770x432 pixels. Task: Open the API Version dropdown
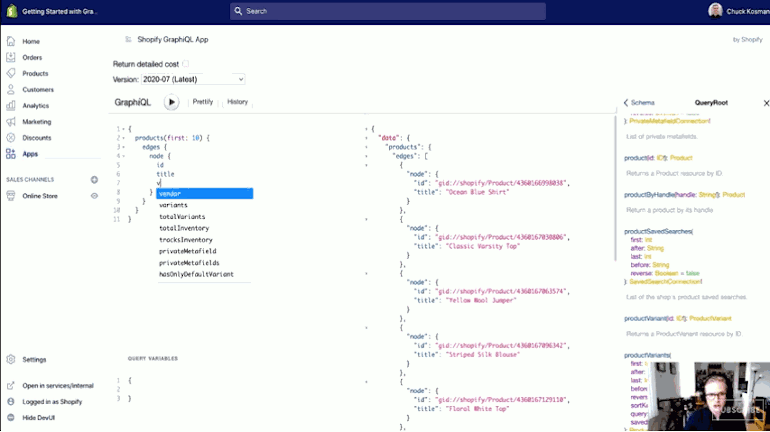pos(193,79)
